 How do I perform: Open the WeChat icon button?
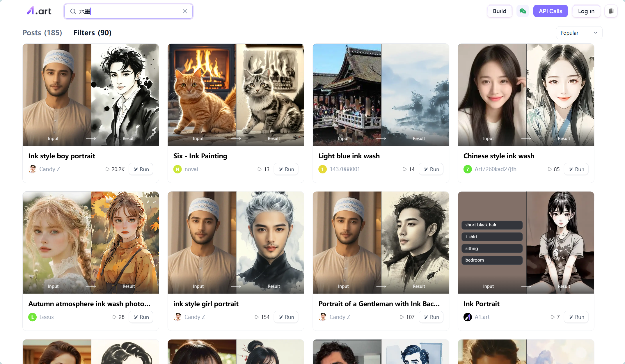point(523,11)
